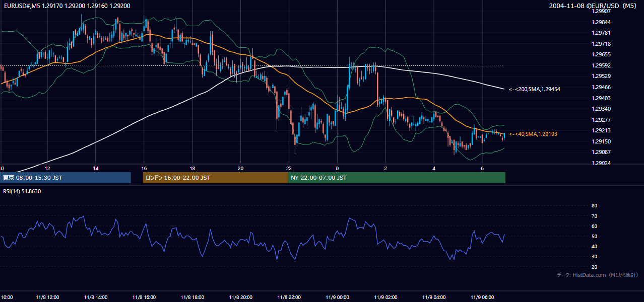Click RSI scale value 60
Screen dimensions: 644x302
coord(594,226)
